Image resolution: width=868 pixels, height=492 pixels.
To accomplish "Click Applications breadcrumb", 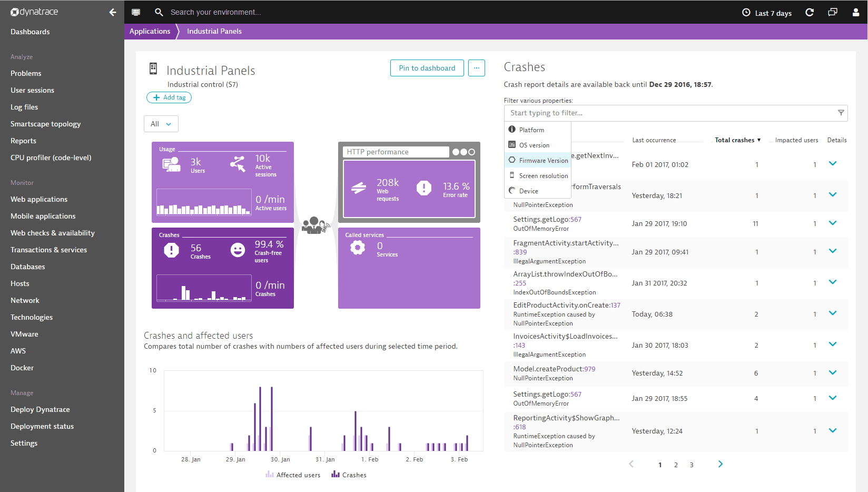I will click(150, 31).
